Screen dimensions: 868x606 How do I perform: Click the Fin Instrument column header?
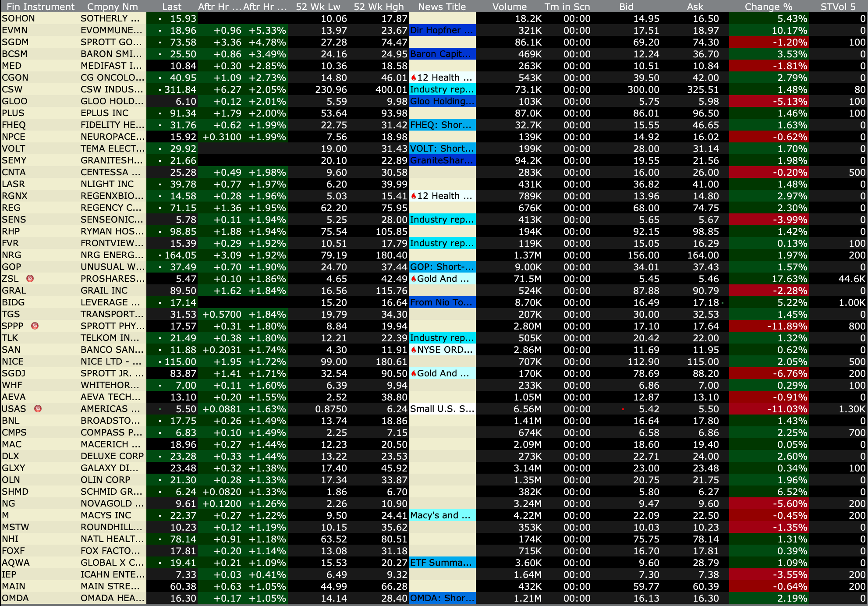click(40, 7)
